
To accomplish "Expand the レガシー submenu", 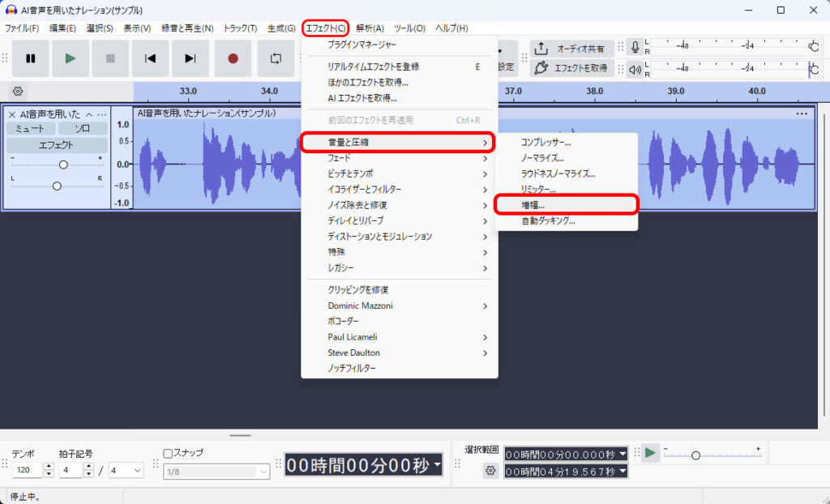I will 400,268.
